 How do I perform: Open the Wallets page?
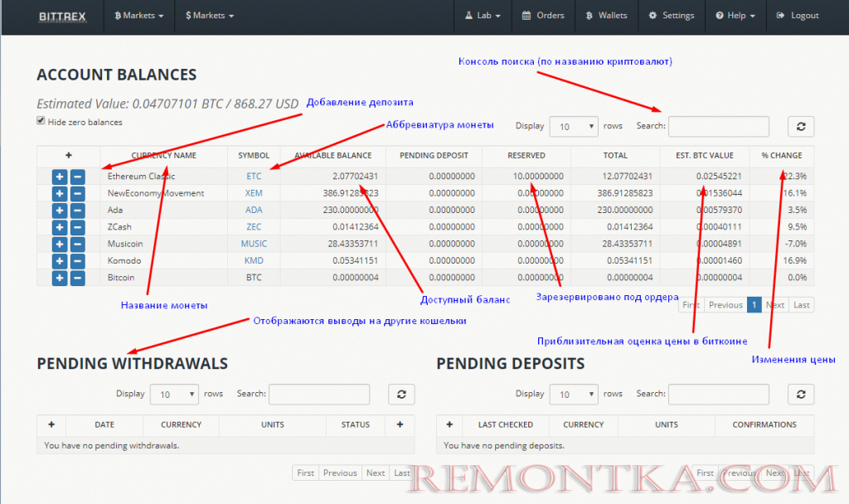(606, 16)
